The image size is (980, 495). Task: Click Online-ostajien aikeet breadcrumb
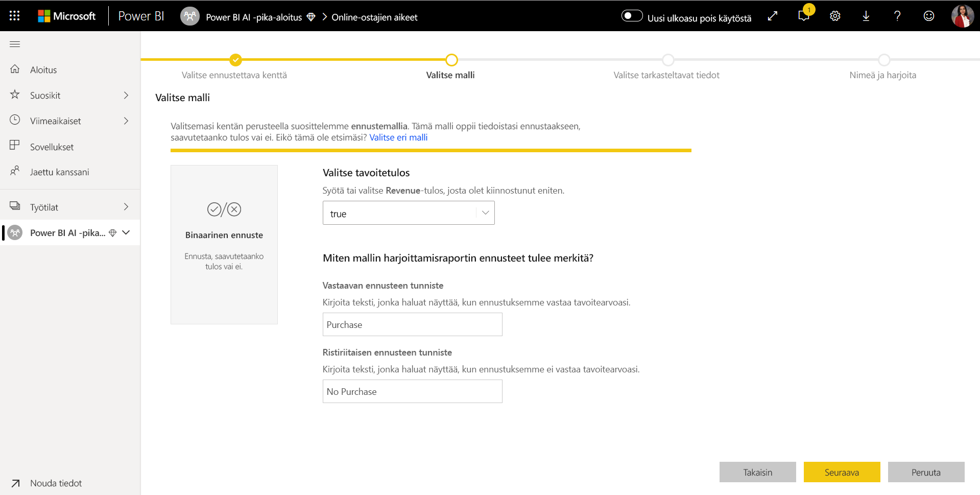(x=374, y=17)
